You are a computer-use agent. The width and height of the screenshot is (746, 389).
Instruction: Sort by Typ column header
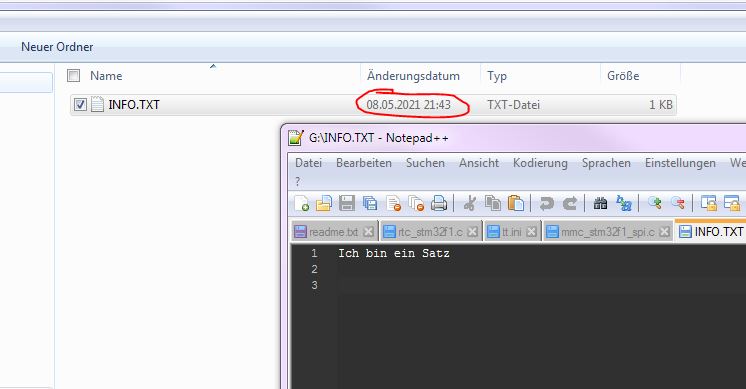pos(497,76)
